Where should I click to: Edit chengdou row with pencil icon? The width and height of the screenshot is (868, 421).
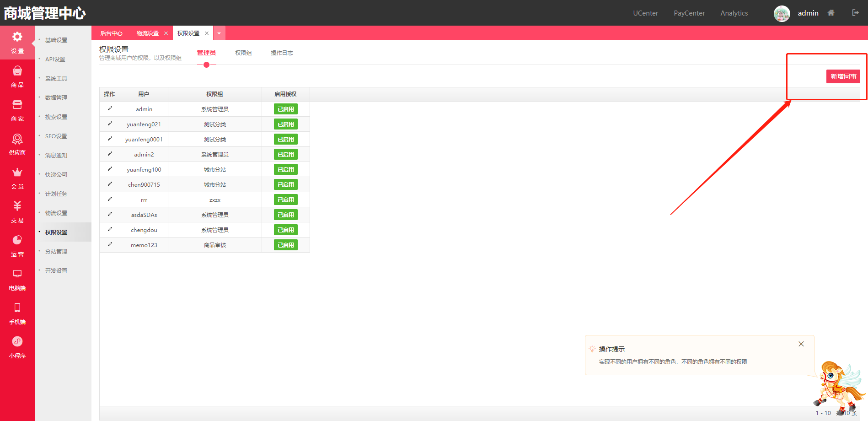click(x=110, y=229)
